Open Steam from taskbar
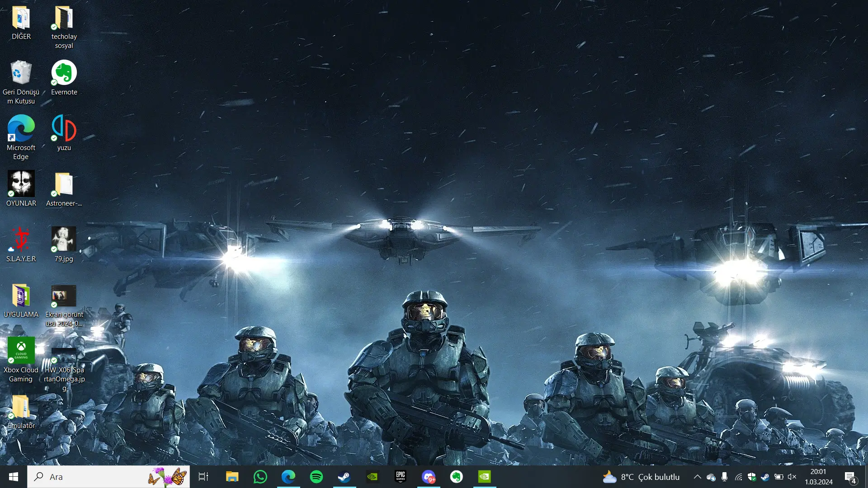 (344, 477)
